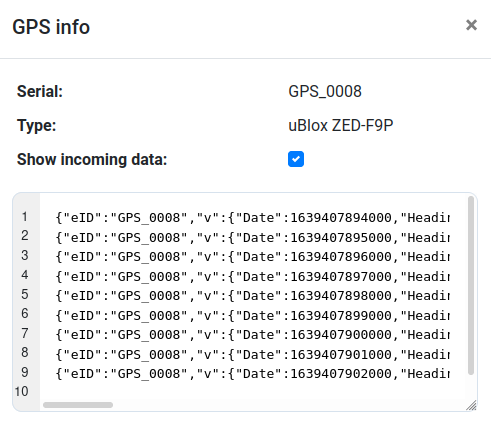Click line number 5 in the gutter
The image size is (491, 423).
[x=25, y=294]
